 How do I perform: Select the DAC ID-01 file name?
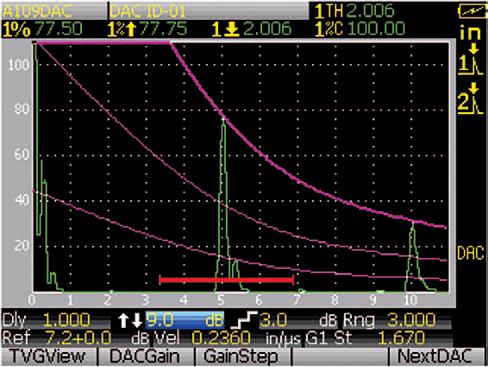(x=148, y=11)
